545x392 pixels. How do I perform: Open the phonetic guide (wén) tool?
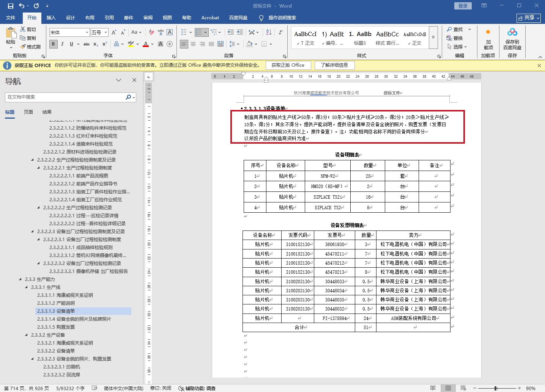point(161,32)
